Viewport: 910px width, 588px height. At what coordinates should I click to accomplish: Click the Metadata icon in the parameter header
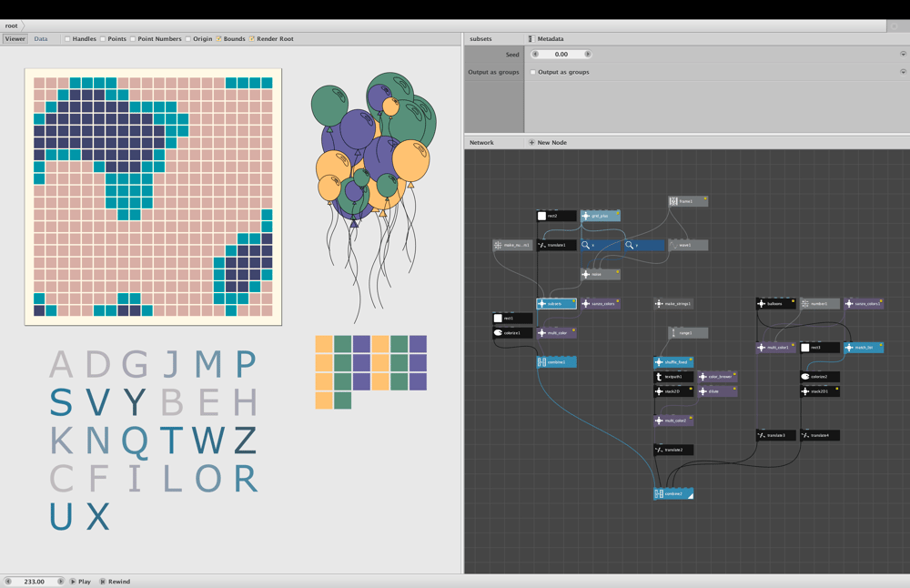point(531,39)
